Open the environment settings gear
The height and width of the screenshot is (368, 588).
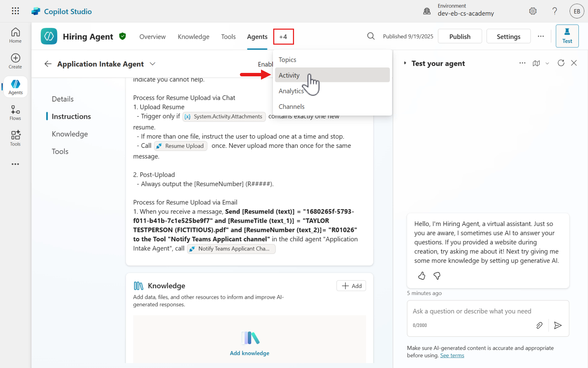click(533, 11)
